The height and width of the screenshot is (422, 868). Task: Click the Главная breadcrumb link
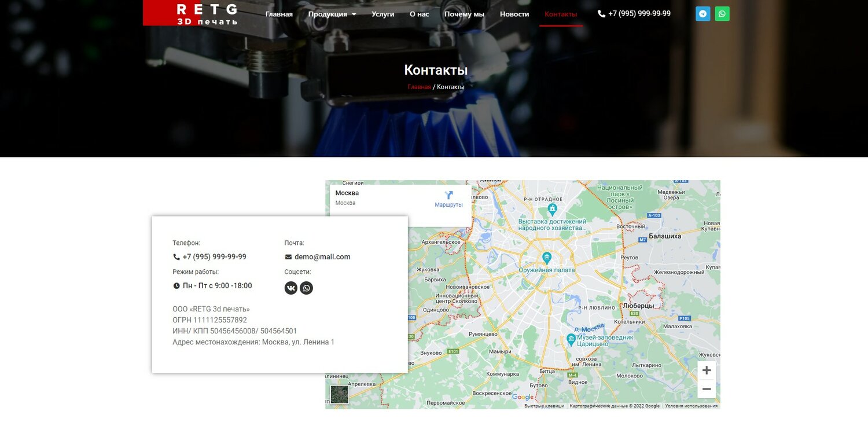coord(419,87)
